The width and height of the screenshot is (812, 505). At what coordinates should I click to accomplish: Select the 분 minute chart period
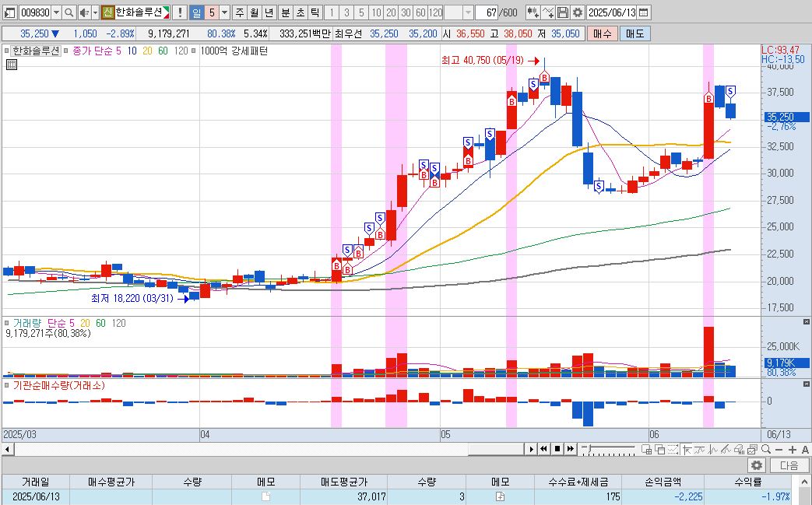[x=286, y=12]
